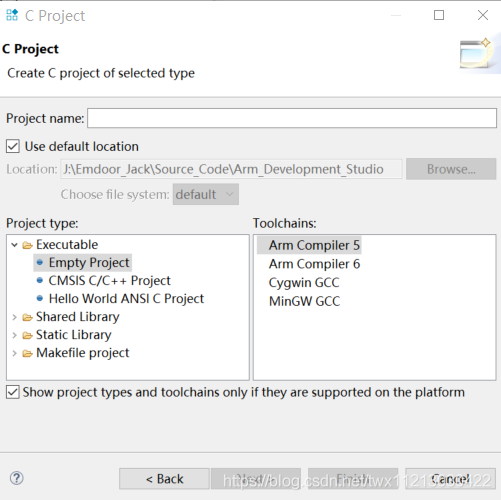
Task: Click the Static Library folder icon
Action: coord(27,335)
